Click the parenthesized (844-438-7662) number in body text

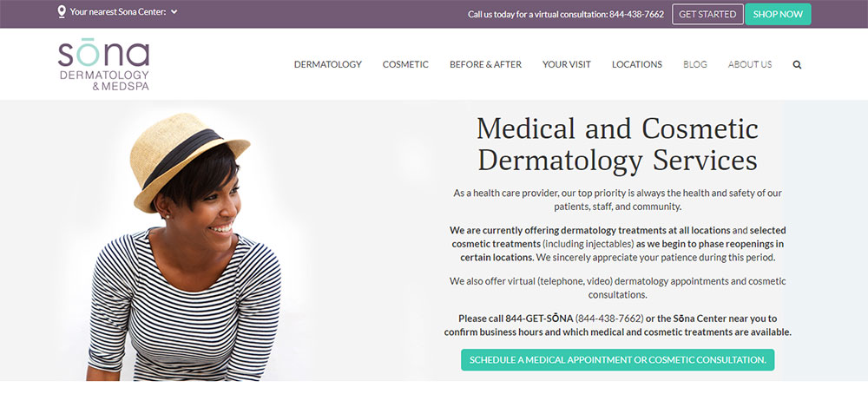click(609, 318)
